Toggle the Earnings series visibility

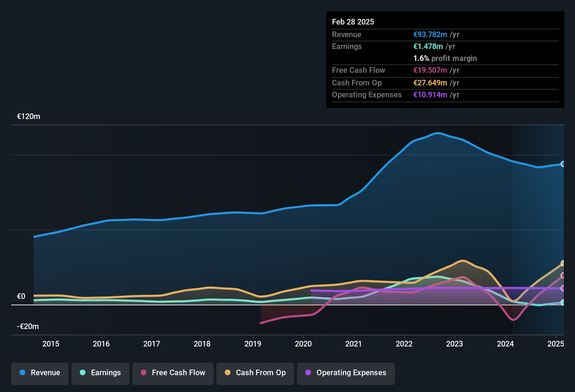pyautogui.click(x=101, y=373)
